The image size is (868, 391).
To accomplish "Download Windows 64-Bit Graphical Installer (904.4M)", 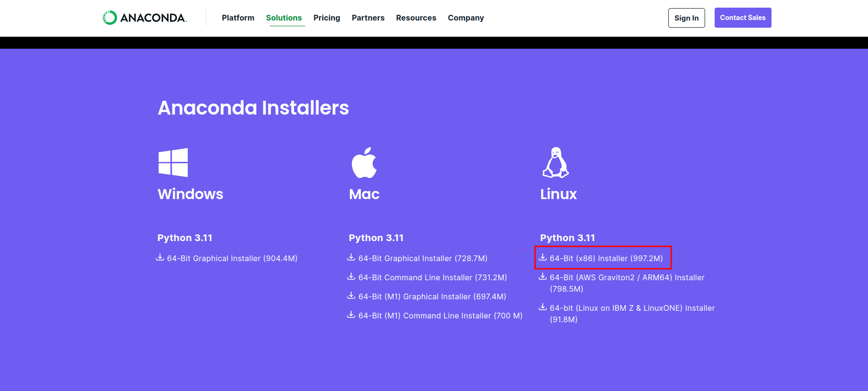I will click(x=232, y=258).
